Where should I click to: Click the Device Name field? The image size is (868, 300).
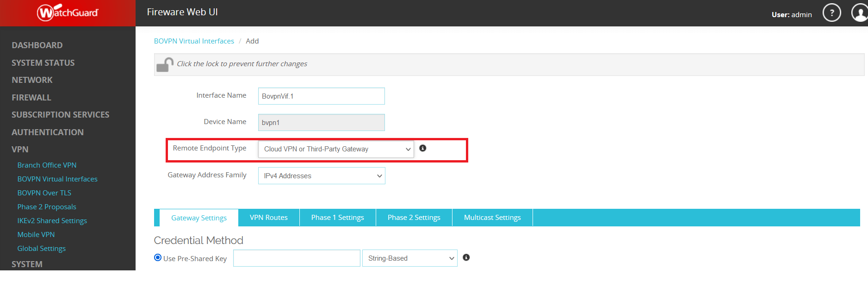pyautogui.click(x=322, y=123)
